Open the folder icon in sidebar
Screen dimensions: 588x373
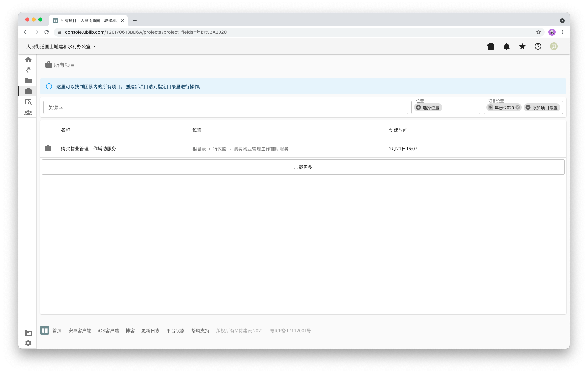click(28, 81)
